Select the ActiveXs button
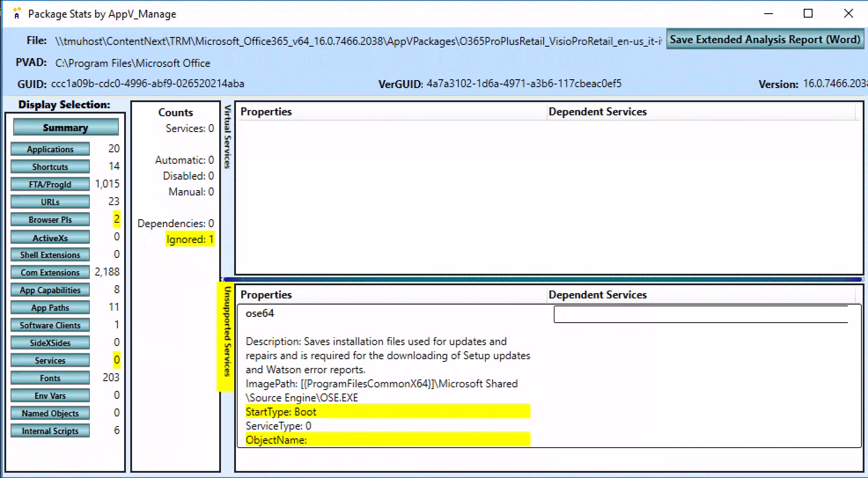868x478 pixels. 50,238
